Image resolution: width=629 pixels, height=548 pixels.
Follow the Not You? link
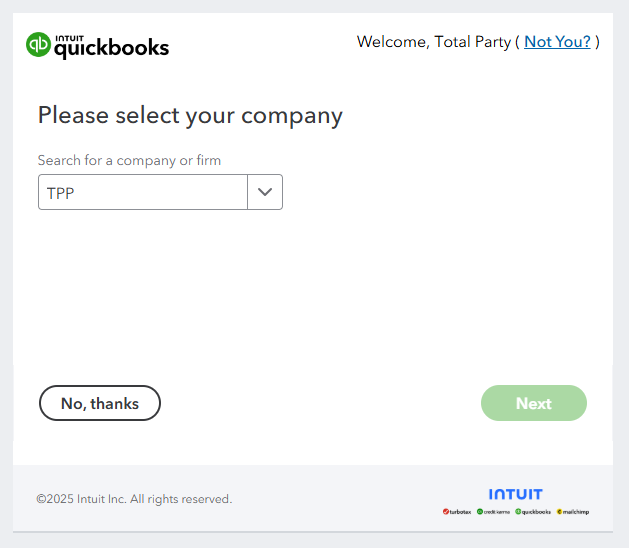[x=557, y=42]
